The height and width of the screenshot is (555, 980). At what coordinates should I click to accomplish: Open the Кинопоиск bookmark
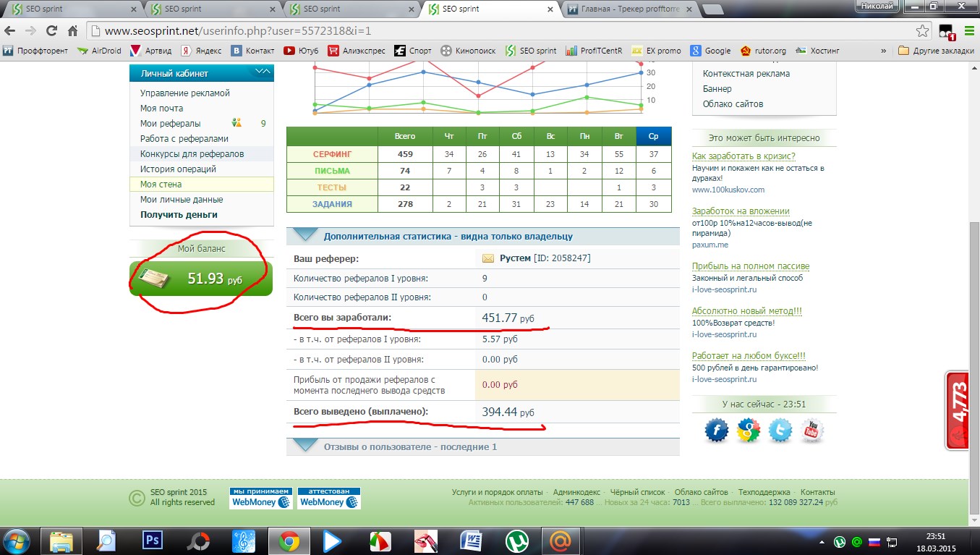[468, 51]
